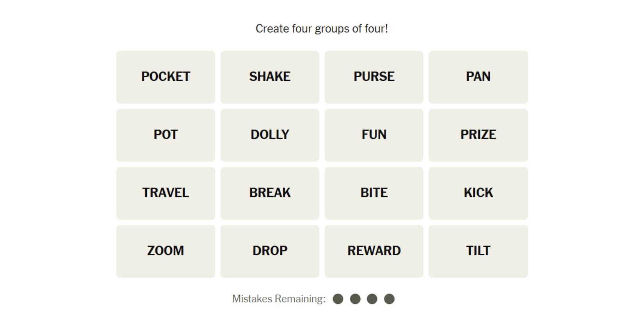Click the KICK word tile
Image resolution: width=644 pixels, height=322 pixels.
(x=478, y=193)
